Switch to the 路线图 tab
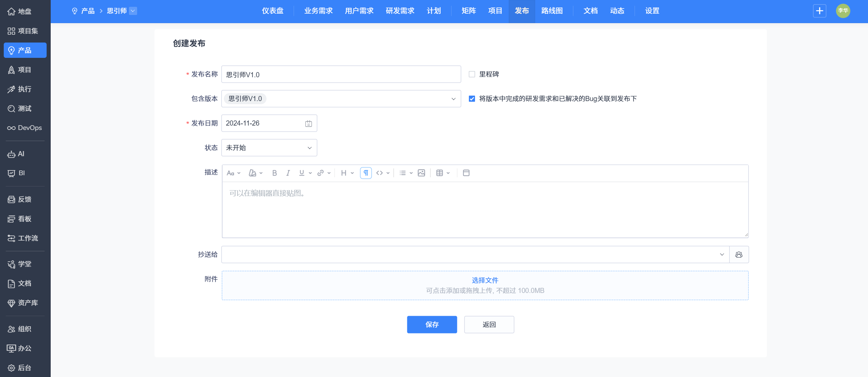The image size is (868, 377). (x=552, y=11)
